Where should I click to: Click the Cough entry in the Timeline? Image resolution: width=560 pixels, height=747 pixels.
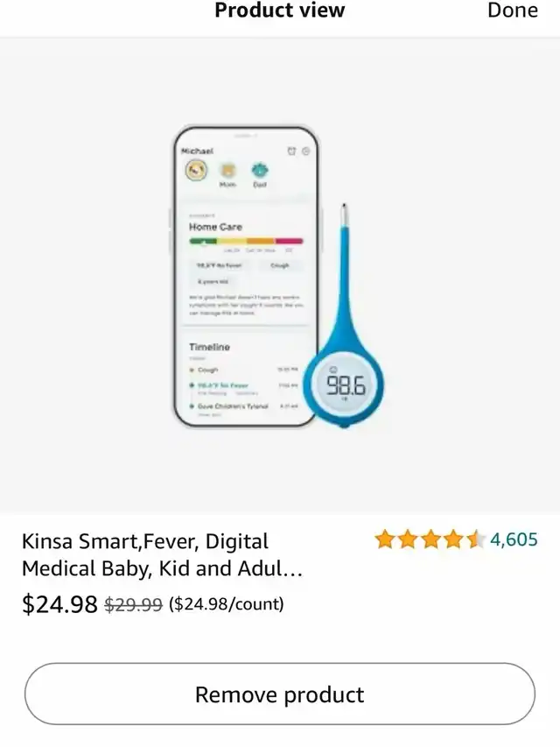(x=207, y=370)
